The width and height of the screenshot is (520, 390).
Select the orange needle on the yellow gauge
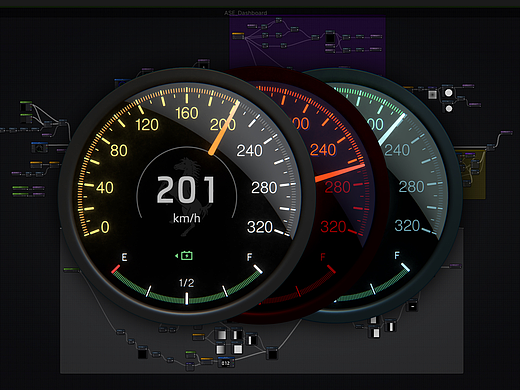click(224, 128)
